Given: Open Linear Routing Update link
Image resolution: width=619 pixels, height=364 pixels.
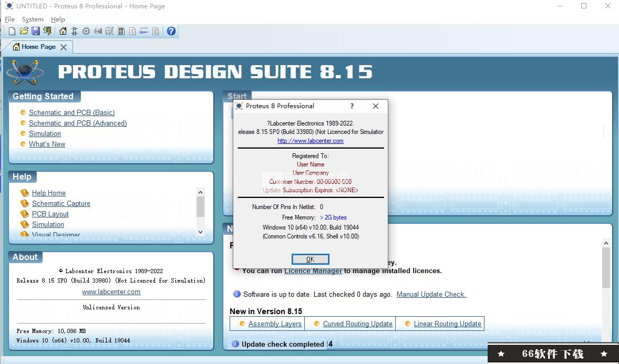Looking at the screenshot, I should coord(447,324).
